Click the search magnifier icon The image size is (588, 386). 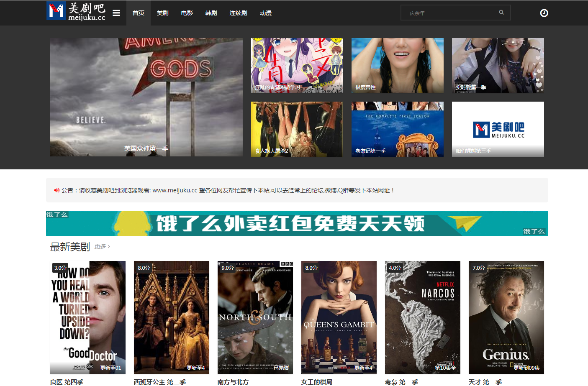501,13
